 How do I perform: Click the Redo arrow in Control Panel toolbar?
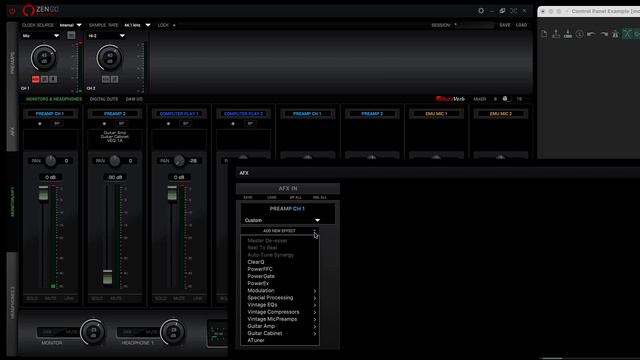coord(604,34)
